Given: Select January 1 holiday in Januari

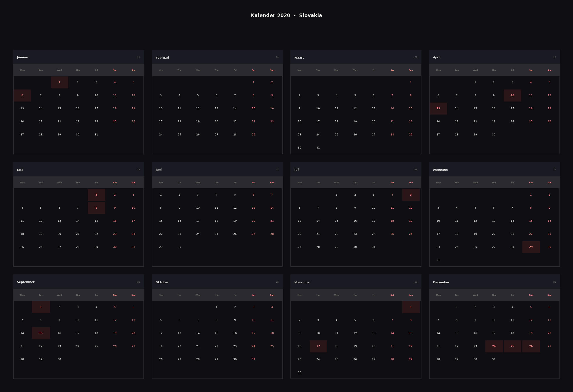Looking at the screenshot, I should 60,82.
